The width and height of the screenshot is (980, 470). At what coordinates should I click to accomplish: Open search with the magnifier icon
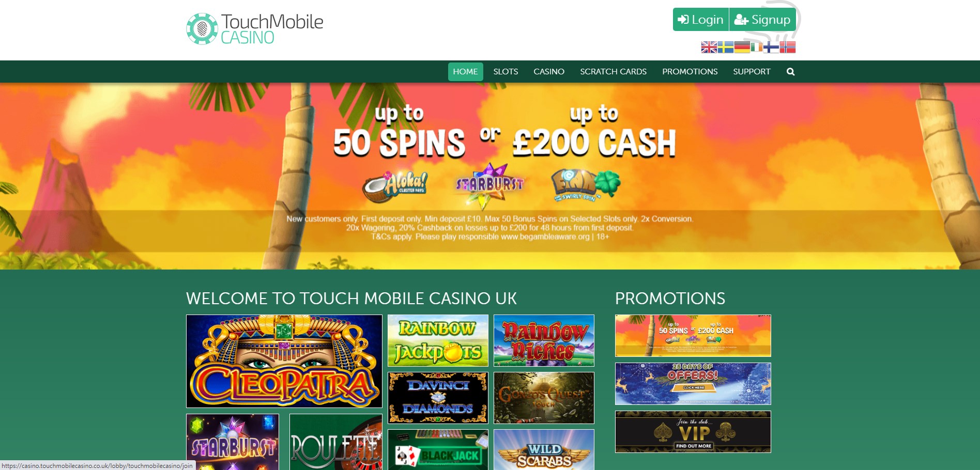pyautogui.click(x=790, y=72)
